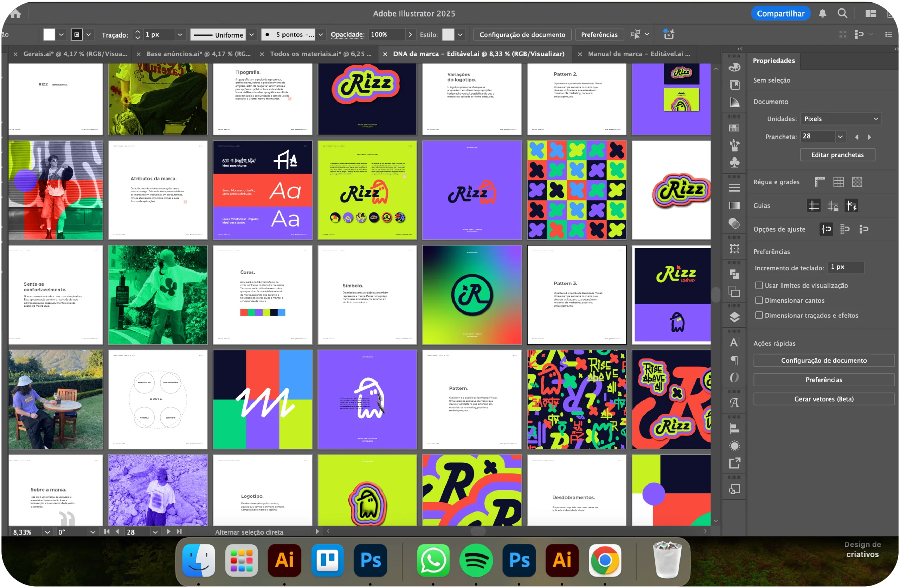Open the Gradient panel icon
Image resolution: width=900 pixels, height=588 pixels.
[x=734, y=206]
